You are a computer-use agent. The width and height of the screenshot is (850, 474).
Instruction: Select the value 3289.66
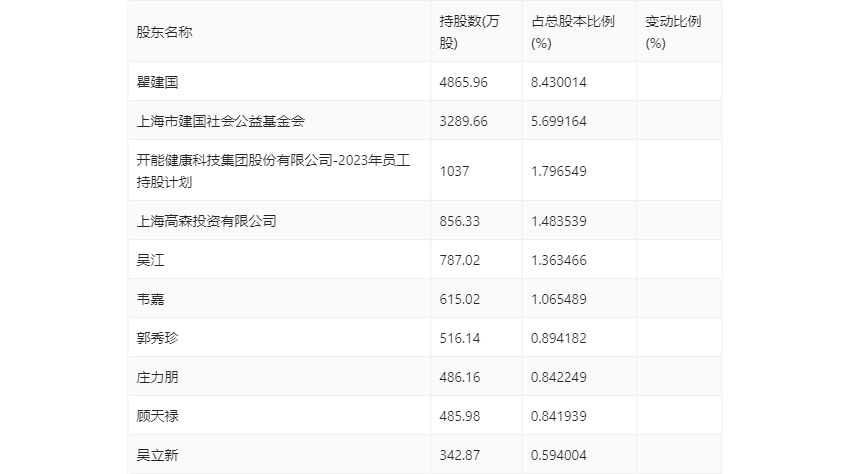[x=463, y=121]
